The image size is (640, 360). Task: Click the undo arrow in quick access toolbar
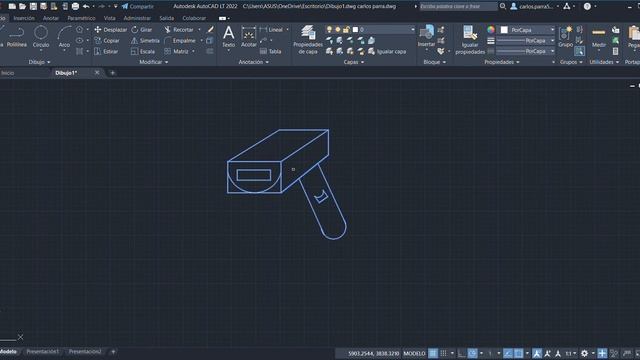pos(86,7)
